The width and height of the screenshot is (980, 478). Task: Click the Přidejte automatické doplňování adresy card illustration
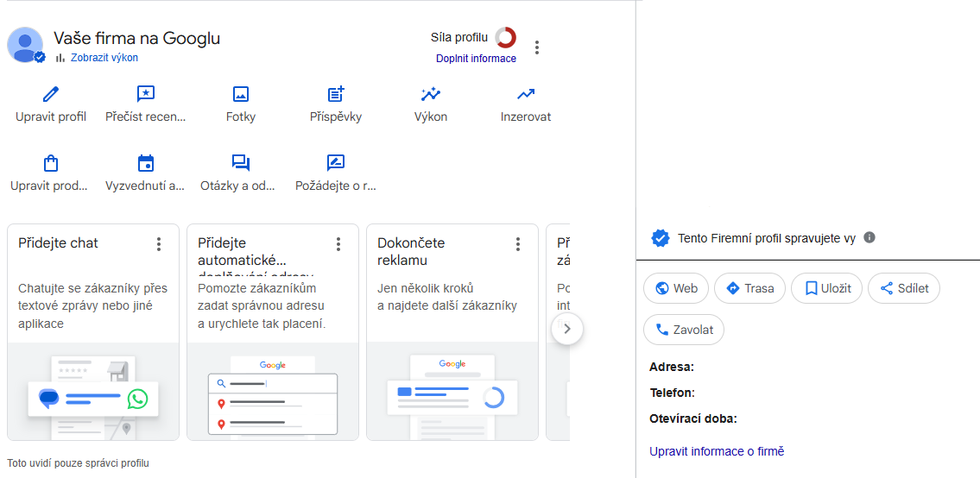[273, 393]
